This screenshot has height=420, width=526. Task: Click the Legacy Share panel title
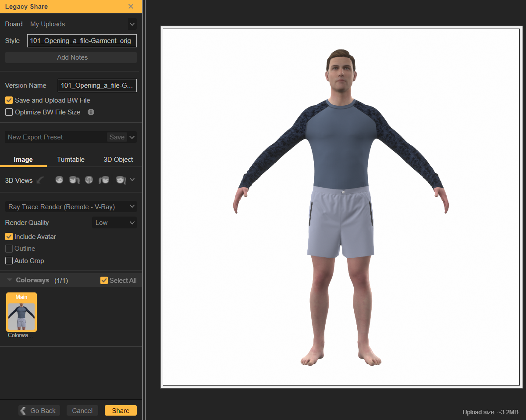26,7
